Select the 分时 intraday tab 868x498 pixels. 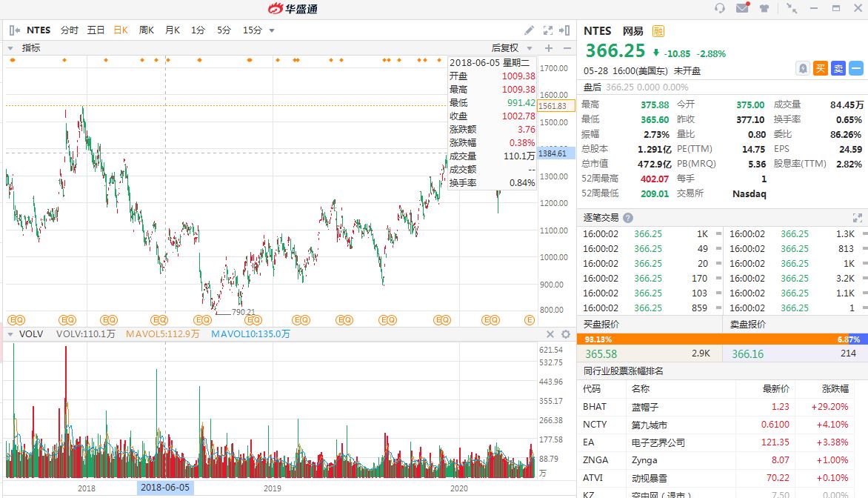69,30
